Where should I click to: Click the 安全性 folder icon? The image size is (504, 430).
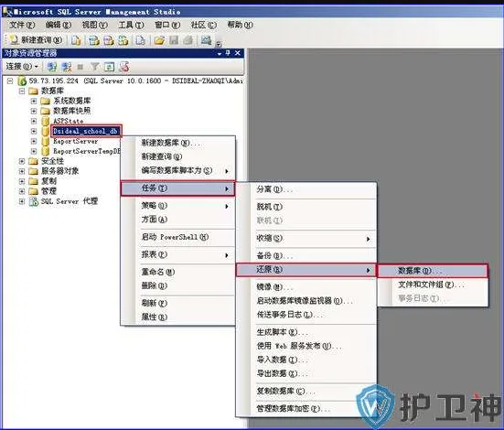click(34, 161)
